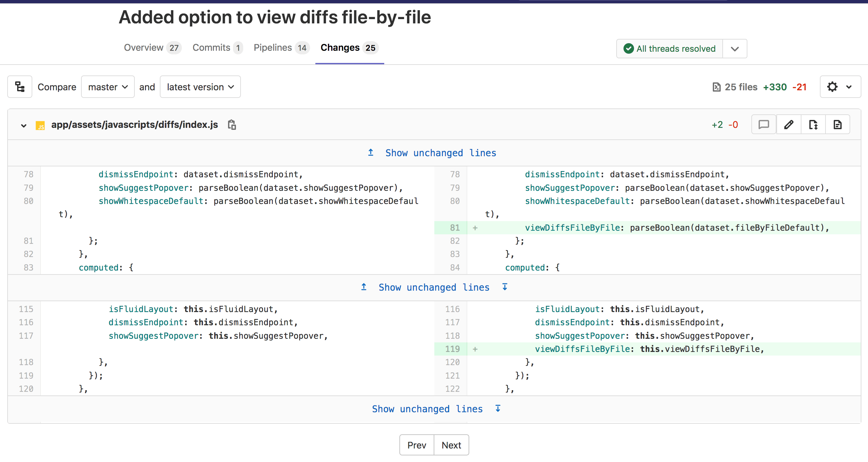The height and width of the screenshot is (462, 868).
Task: Open the latest version dropdown
Action: (x=200, y=87)
